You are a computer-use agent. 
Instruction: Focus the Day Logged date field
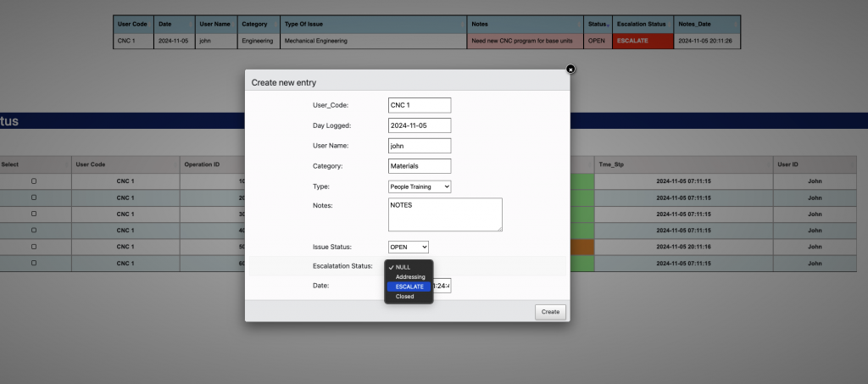pos(420,125)
